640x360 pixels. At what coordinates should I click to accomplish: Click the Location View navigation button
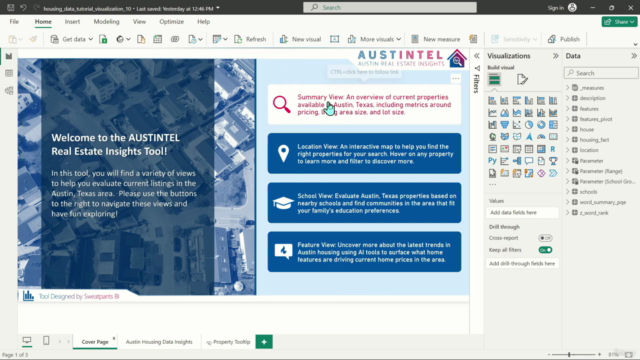pyautogui.click(x=364, y=153)
